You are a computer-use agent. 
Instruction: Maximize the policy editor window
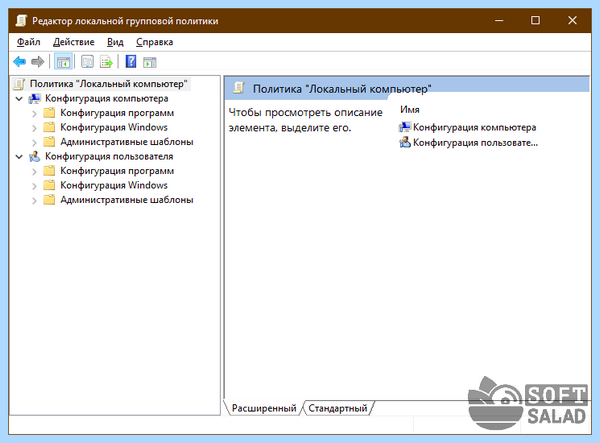pyautogui.click(x=535, y=20)
